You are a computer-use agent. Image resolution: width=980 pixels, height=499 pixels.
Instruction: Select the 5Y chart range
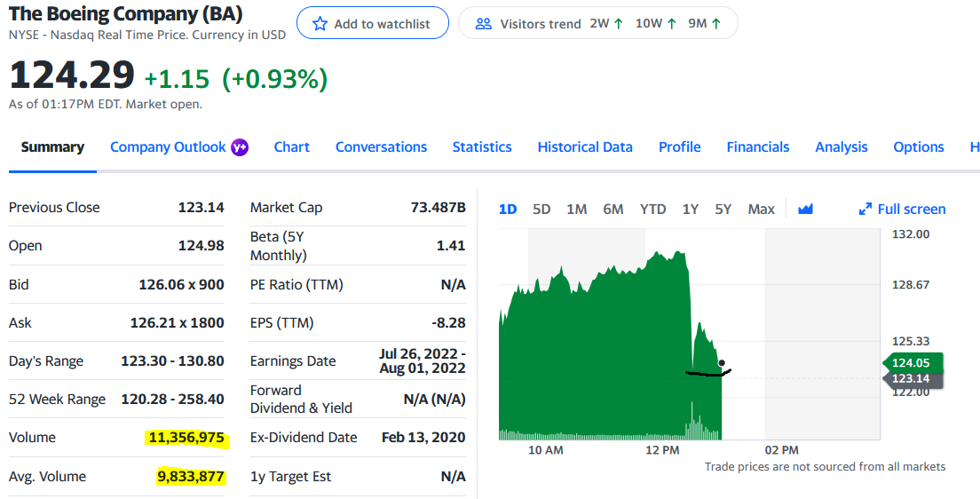click(723, 209)
